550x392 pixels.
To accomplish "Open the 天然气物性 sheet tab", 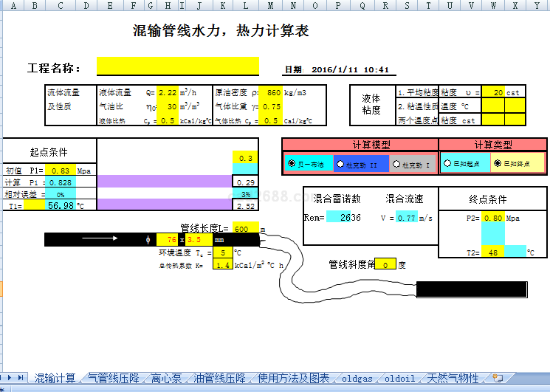I will (453, 379).
